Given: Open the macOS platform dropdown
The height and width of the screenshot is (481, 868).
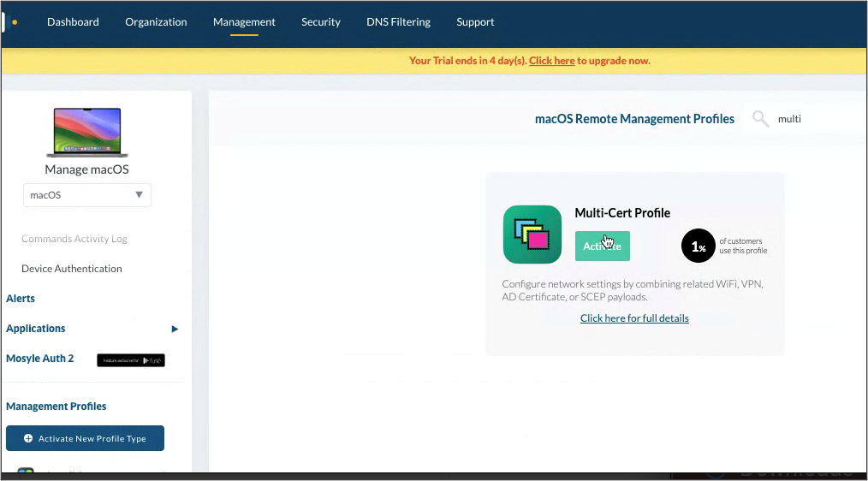Looking at the screenshot, I should coord(87,195).
